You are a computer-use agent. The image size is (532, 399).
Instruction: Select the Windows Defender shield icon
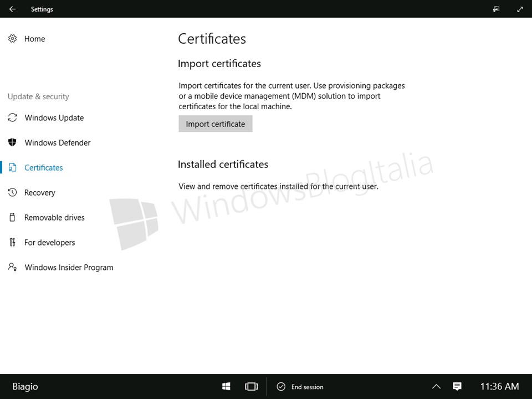pos(13,142)
